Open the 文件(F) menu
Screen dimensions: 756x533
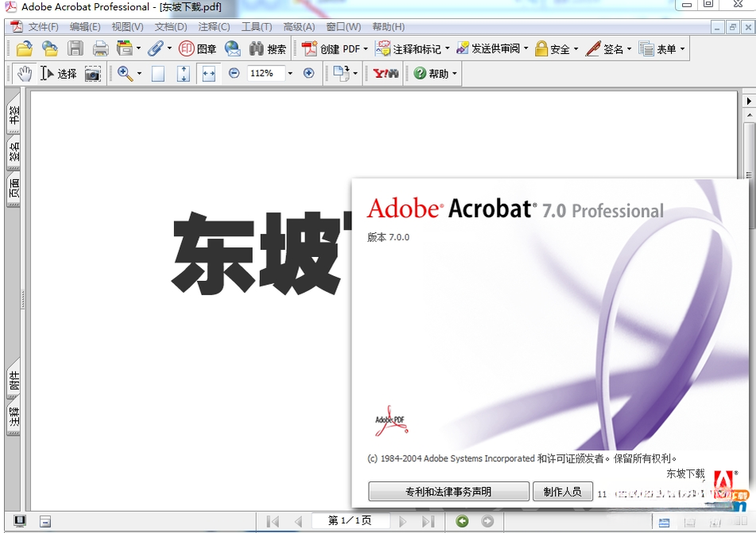click(x=43, y=27)
